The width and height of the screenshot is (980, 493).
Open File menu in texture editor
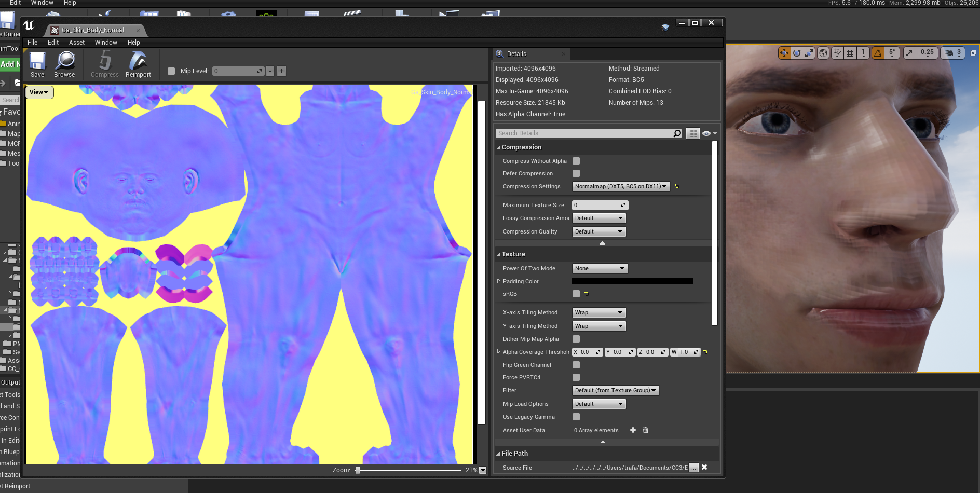point(33,43)
